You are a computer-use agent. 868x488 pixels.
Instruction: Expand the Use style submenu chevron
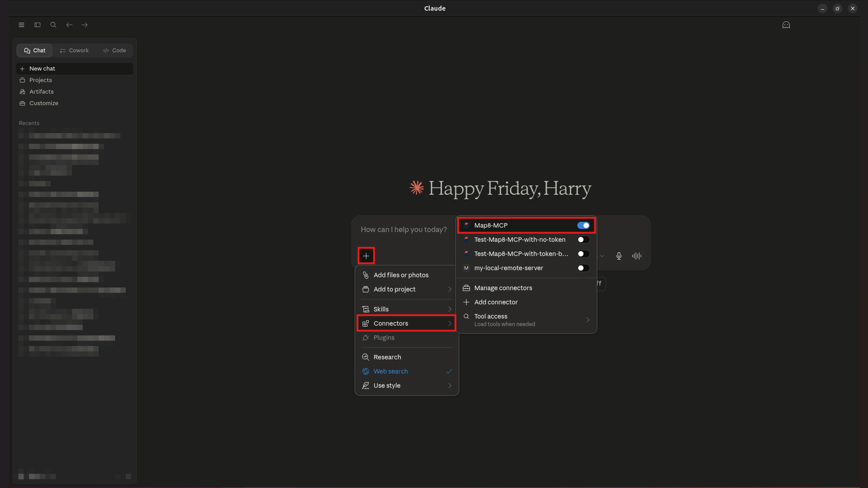[450, 386]
